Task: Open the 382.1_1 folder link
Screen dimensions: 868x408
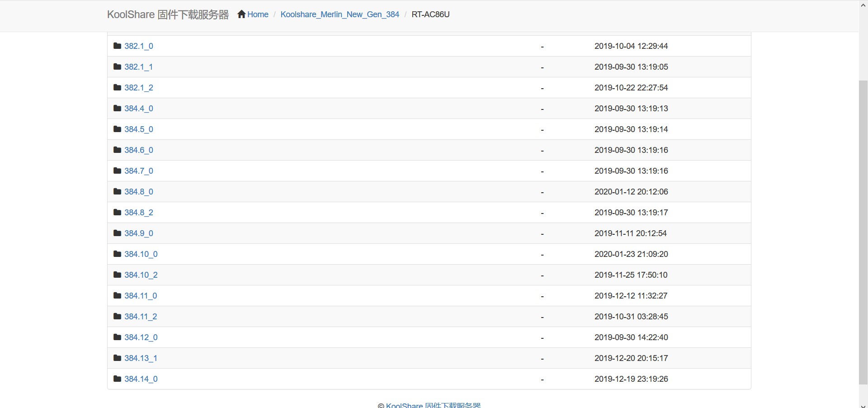Action: [139, 67]
